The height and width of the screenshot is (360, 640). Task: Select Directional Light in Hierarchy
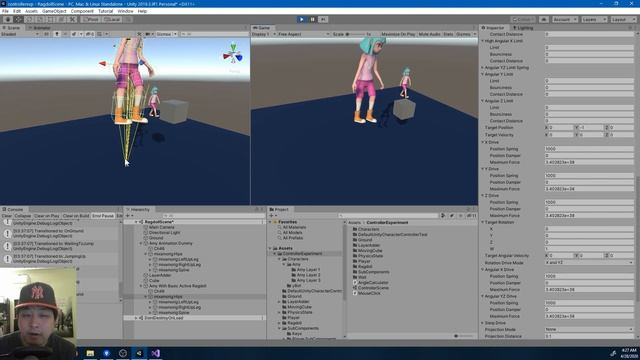[164, 233]
